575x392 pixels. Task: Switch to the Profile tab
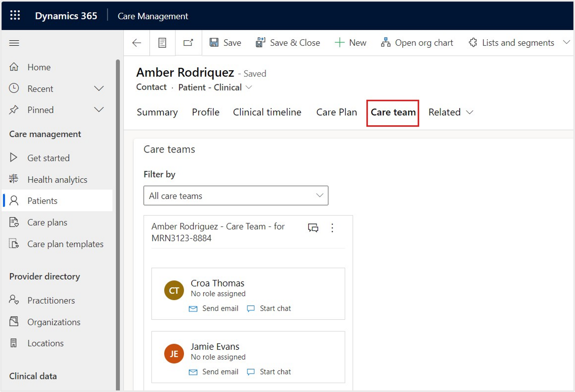pos(206,112)
